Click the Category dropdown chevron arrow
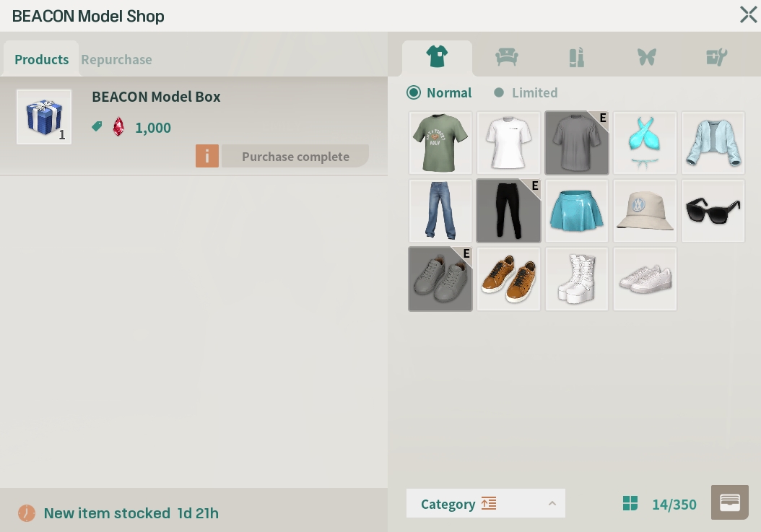Viewport: 761px width, 532px height. click(x=552, y=503)
